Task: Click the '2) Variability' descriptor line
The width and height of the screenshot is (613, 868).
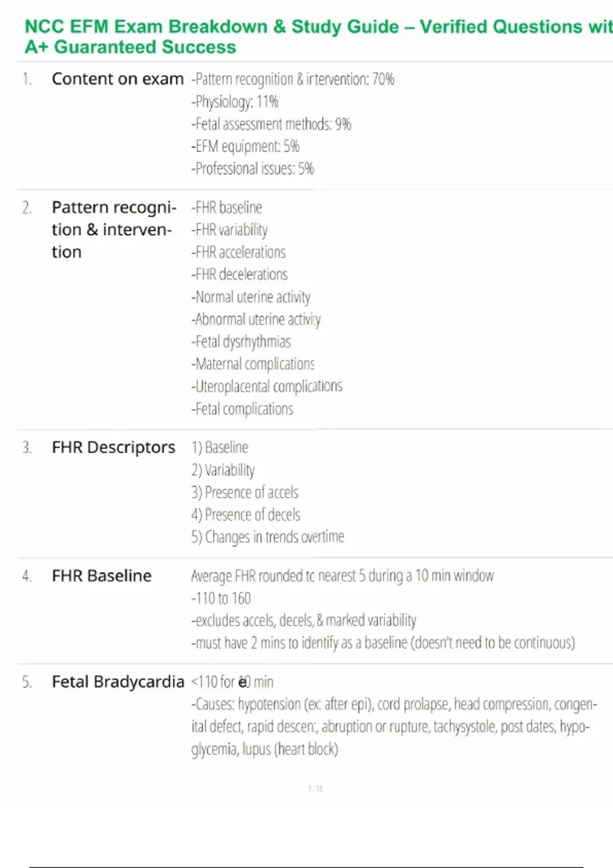Action: (x=223, y=470)
